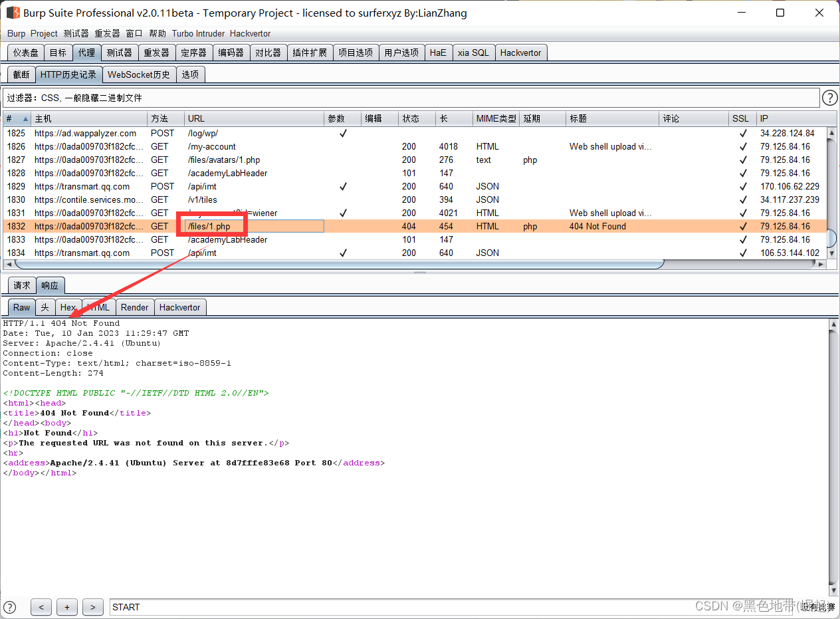Select the HTTP历史记录 sub-tab
Image resolution: width=840 pixels, height=619 pixels.
point(68,74)
